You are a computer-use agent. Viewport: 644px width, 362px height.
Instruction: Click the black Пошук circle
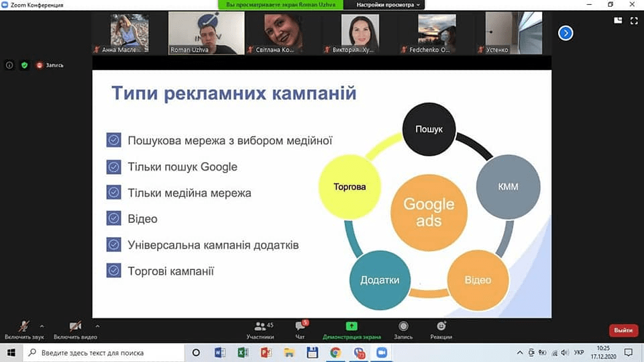click(429, 129)
